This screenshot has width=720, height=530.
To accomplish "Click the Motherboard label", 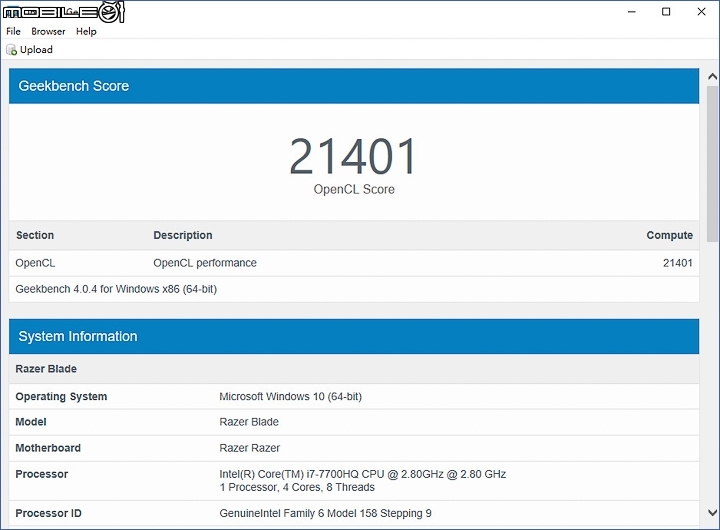I will pyautogui.click(x=48, y=448).
